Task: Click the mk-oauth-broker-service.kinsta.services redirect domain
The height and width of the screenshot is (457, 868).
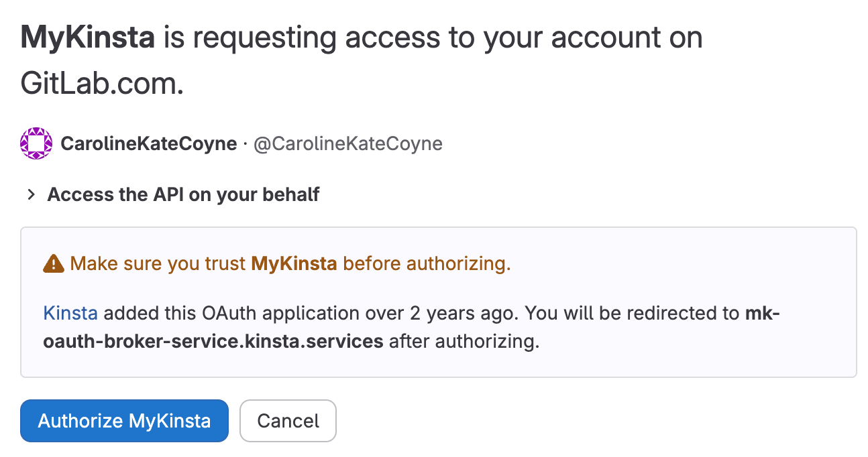Action: click(x=213, y=342)
